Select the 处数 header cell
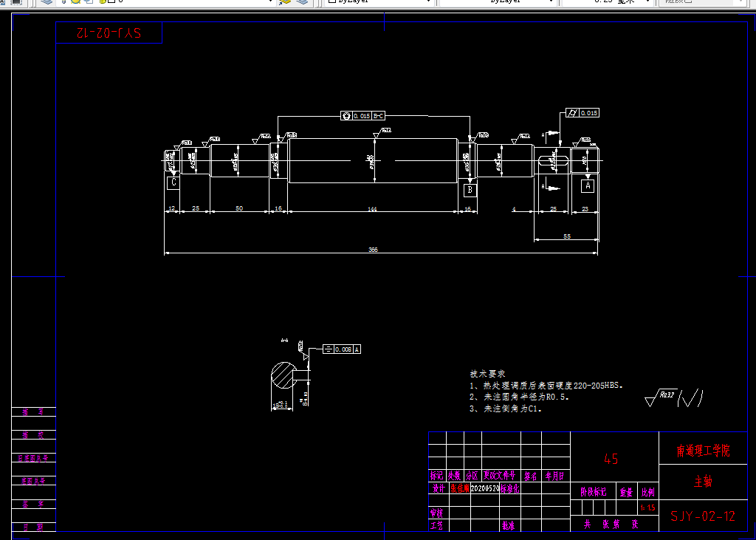Image resolution: width=756 pixels, height=540 pixels. click(x=455, y=476)
